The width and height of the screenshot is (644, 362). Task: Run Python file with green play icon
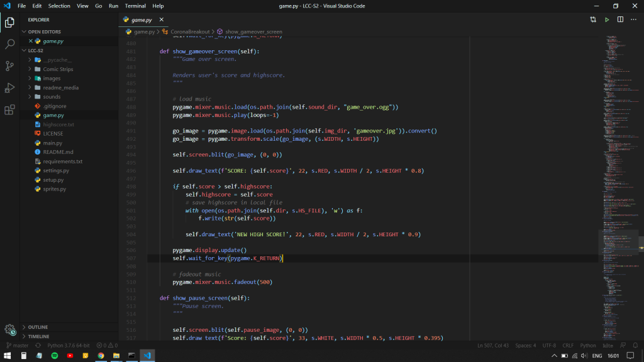(x=607, y=19)
